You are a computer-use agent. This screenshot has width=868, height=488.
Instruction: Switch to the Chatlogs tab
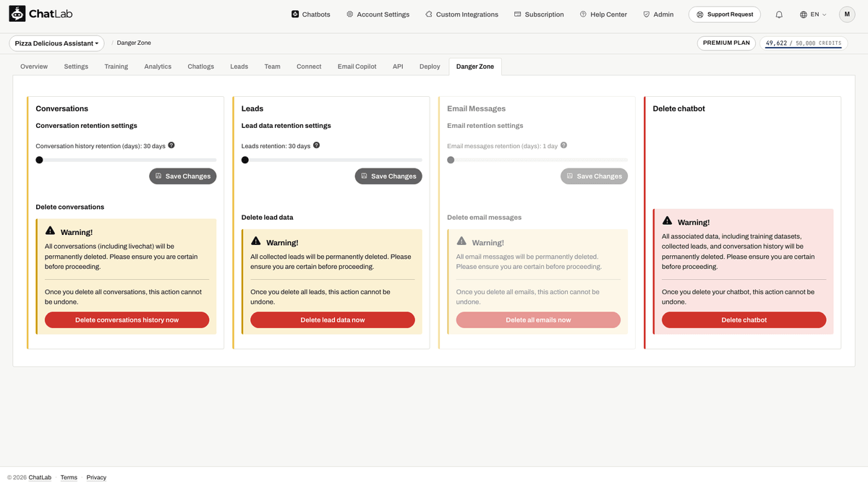point(201,67)
